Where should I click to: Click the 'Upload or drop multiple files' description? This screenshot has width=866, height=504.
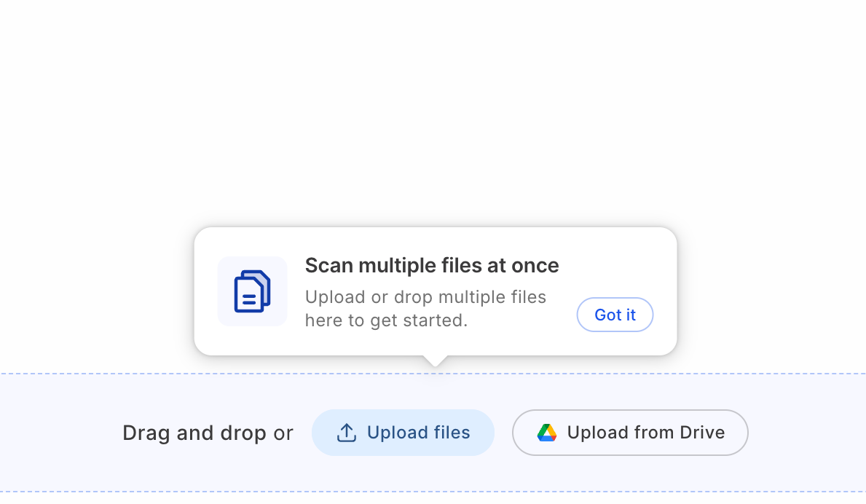click(x=425, y=297)
